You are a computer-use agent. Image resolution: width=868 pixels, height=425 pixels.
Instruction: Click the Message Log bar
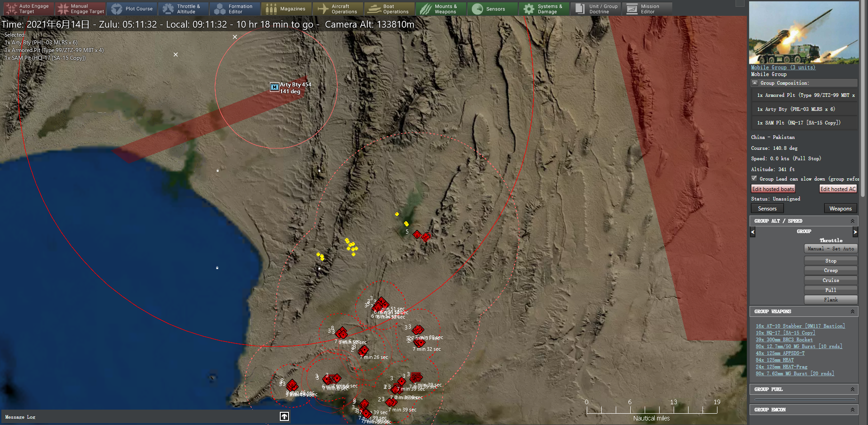[x=145, y=417]
